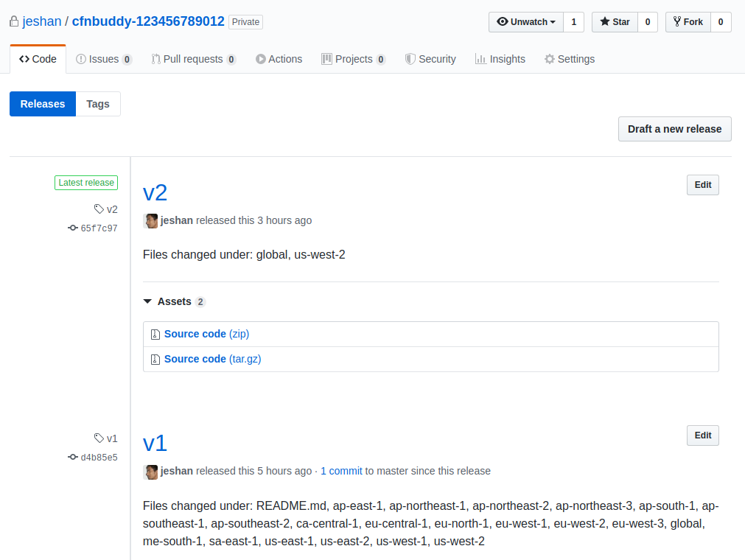Click 'released this 3 hours ago' text
This screenshot has height=560, width=745.
click(x=253, y=220)
